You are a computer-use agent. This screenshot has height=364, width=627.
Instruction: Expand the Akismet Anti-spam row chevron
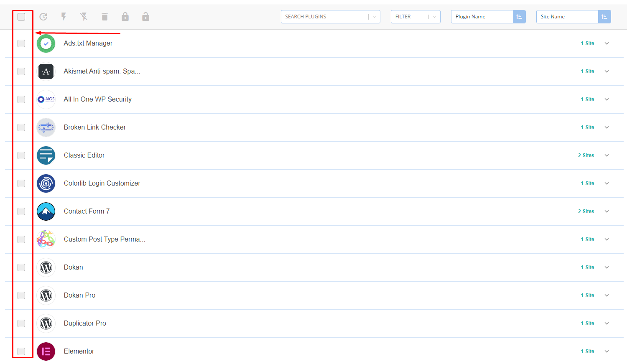coord(607,71)
